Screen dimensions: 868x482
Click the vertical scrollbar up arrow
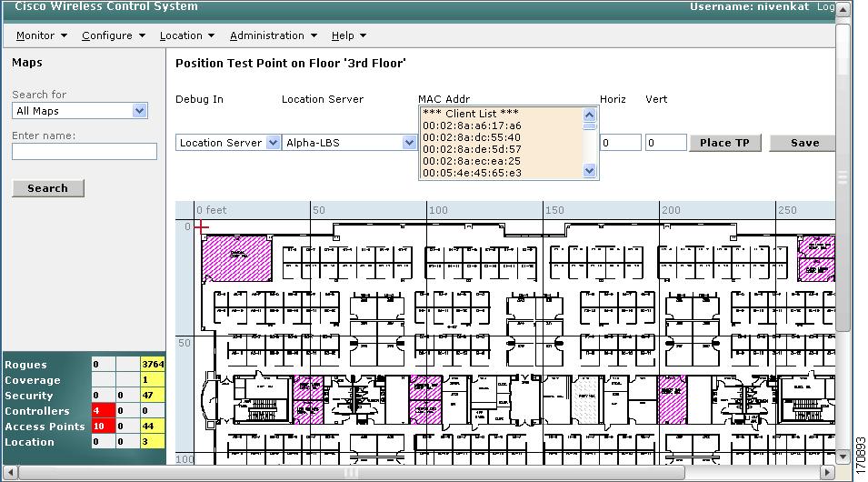click(843, 9)
